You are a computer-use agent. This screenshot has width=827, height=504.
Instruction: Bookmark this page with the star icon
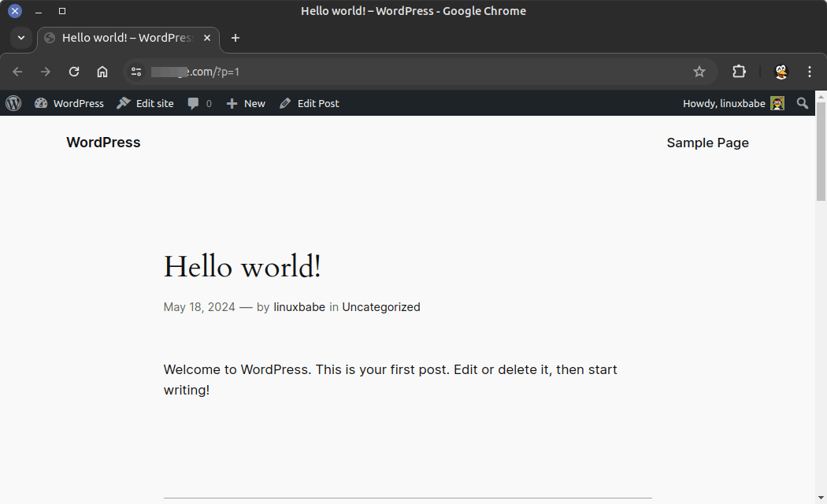click(x=699, y=72)
